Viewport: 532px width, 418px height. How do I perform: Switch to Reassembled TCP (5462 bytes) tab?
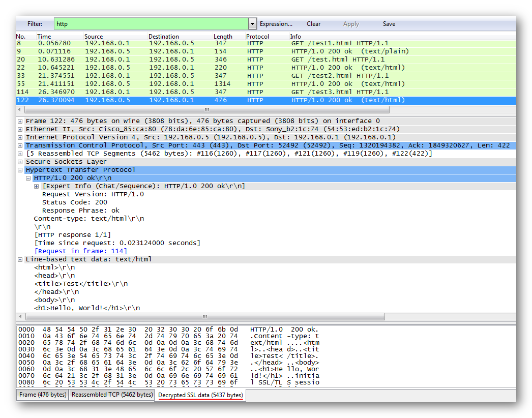112,395
